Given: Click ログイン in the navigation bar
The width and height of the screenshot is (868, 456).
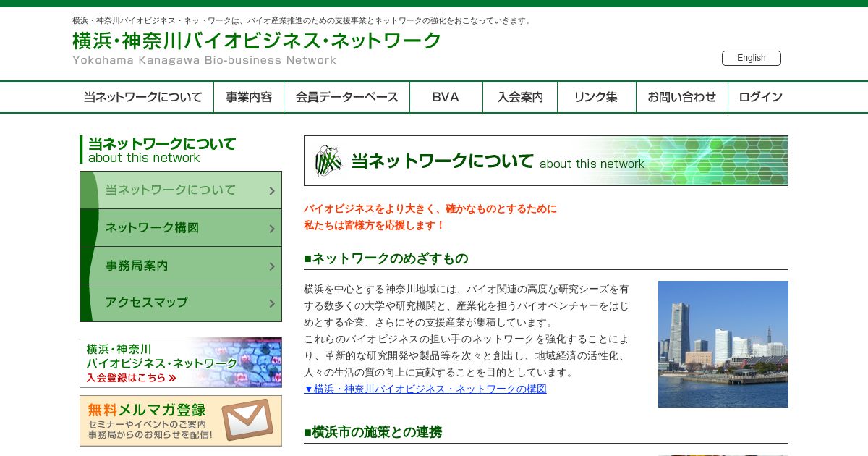Looking at the screenshot, I should tap(760, 97).
